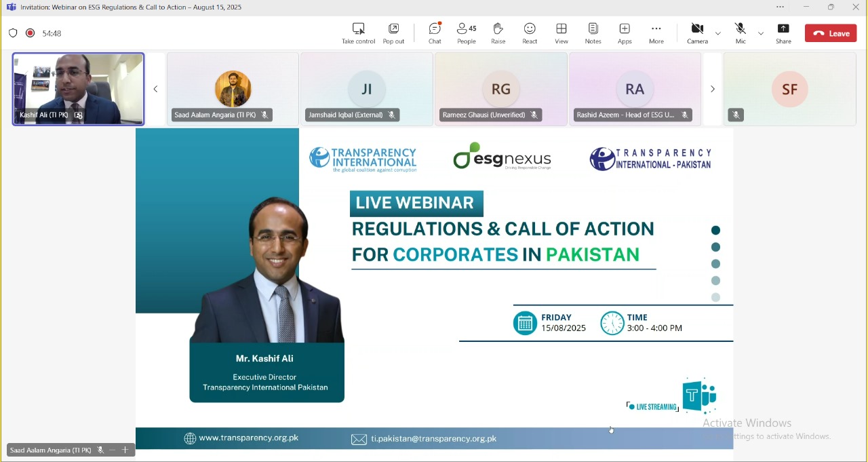Viewport: 868px width, 462px height.
Task: Leave the meeting
Action: (831, 33)
